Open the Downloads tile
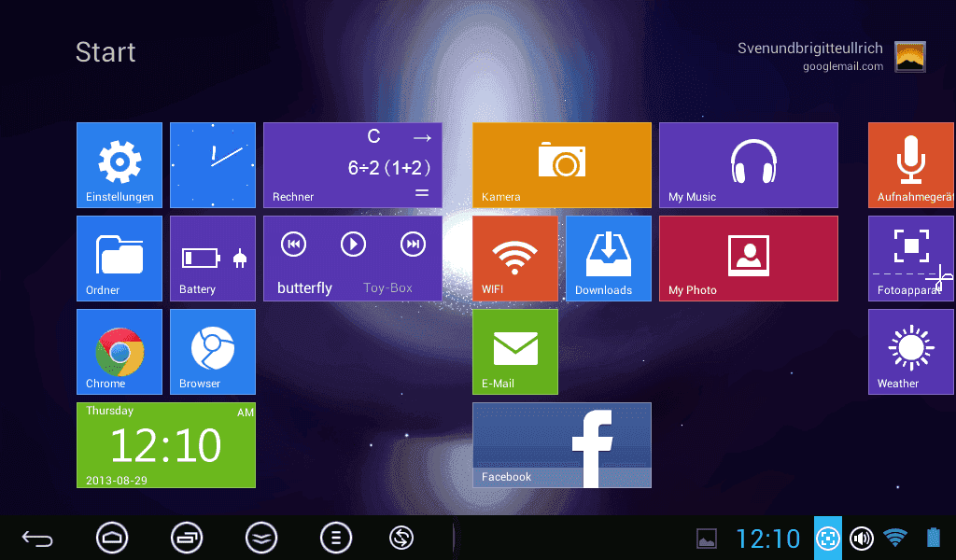956x560 pixels. [x=609, y=259]
